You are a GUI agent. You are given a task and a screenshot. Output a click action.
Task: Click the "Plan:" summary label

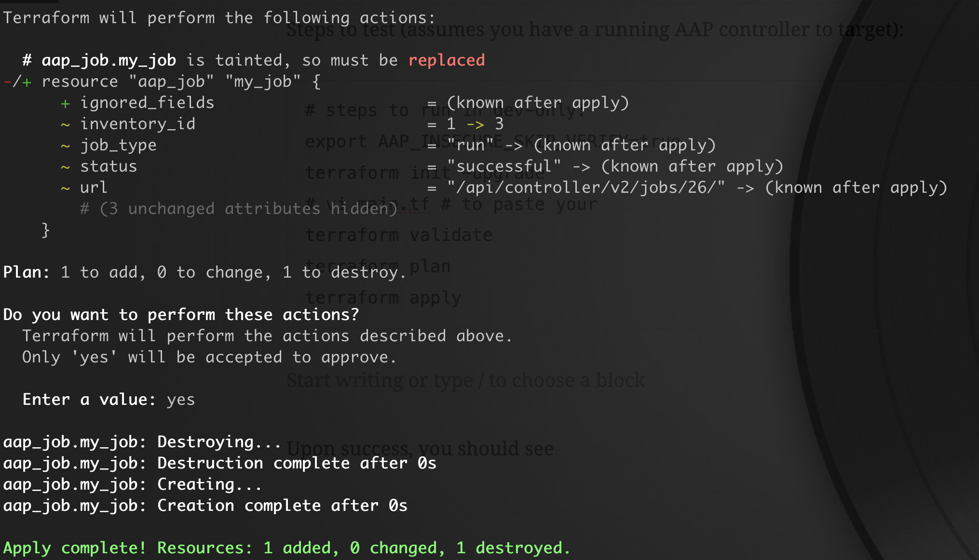27,272
